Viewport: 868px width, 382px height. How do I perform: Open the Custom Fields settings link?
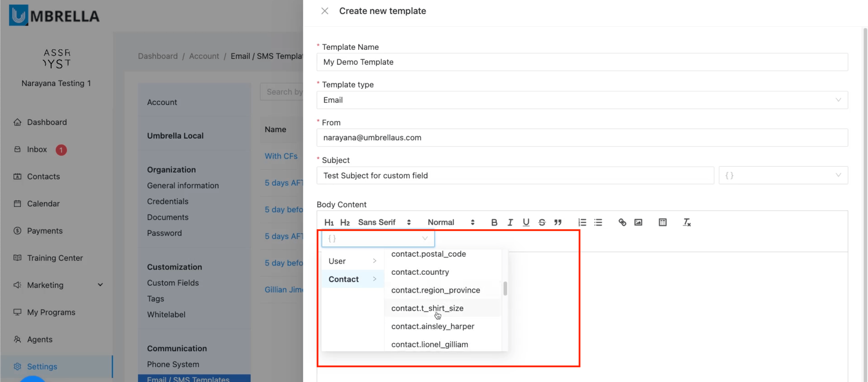[x=173, y=283]
